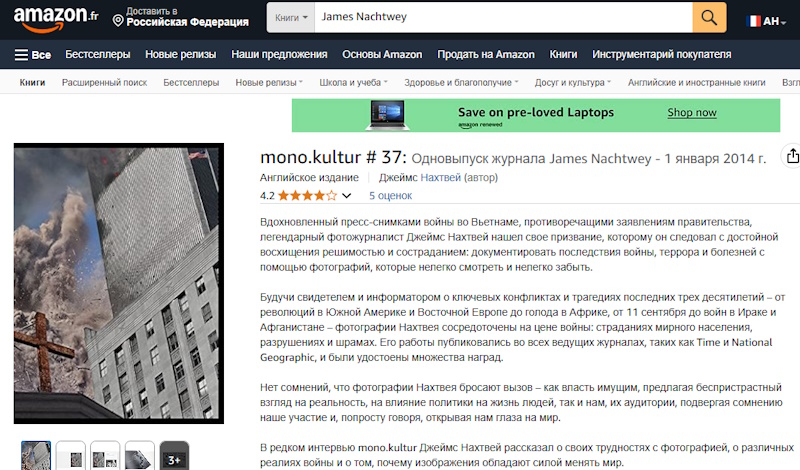Open 'Книги' in the main nav bar
Screen dimensions: 800x470
click(563, 55)
